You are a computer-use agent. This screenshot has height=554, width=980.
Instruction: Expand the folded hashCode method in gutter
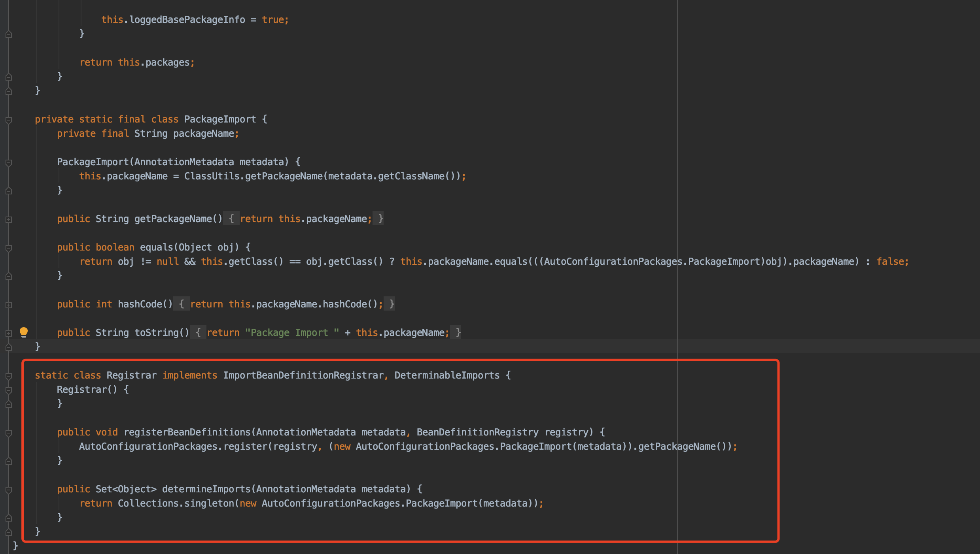9,305
